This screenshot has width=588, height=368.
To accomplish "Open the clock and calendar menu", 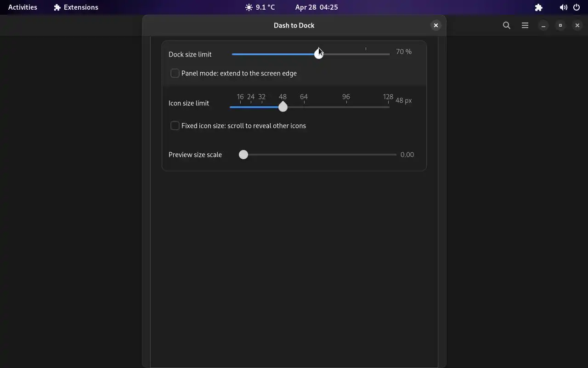I will coord(317,7).
